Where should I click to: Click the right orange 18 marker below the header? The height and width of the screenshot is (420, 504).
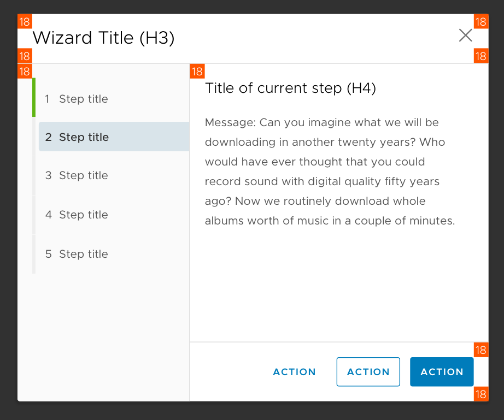pyautogui.click(x=480, y=56)
